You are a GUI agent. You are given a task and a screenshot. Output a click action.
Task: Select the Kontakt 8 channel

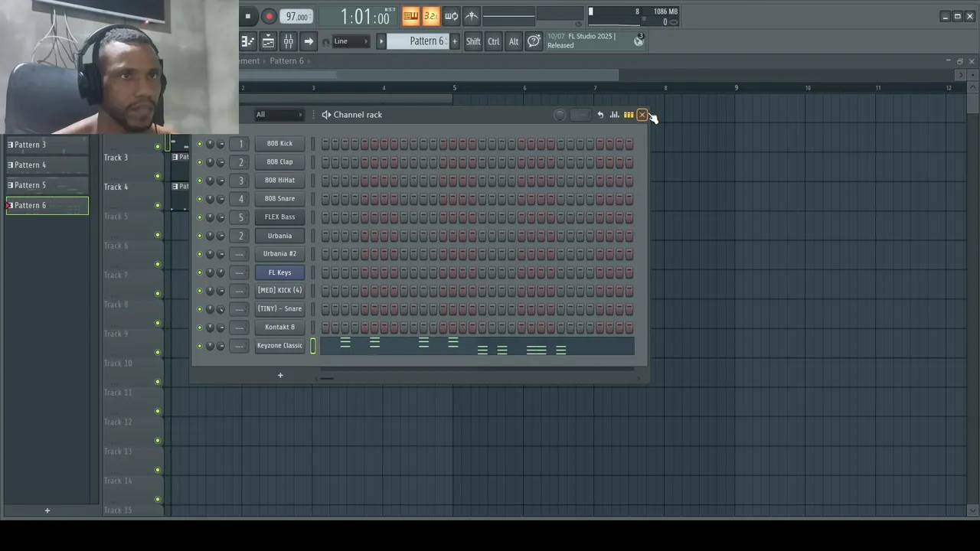click(x=279, y=327)
